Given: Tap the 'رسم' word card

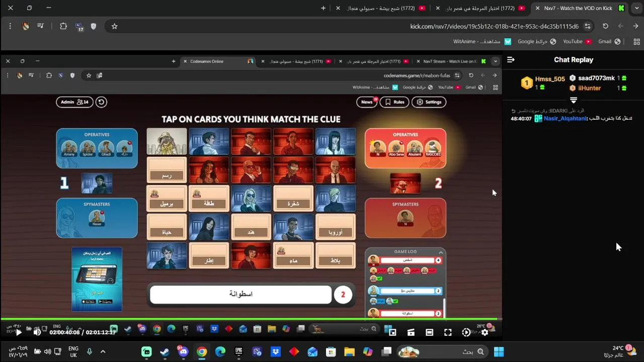Looking at the screenshot, I should coord(167,169).
